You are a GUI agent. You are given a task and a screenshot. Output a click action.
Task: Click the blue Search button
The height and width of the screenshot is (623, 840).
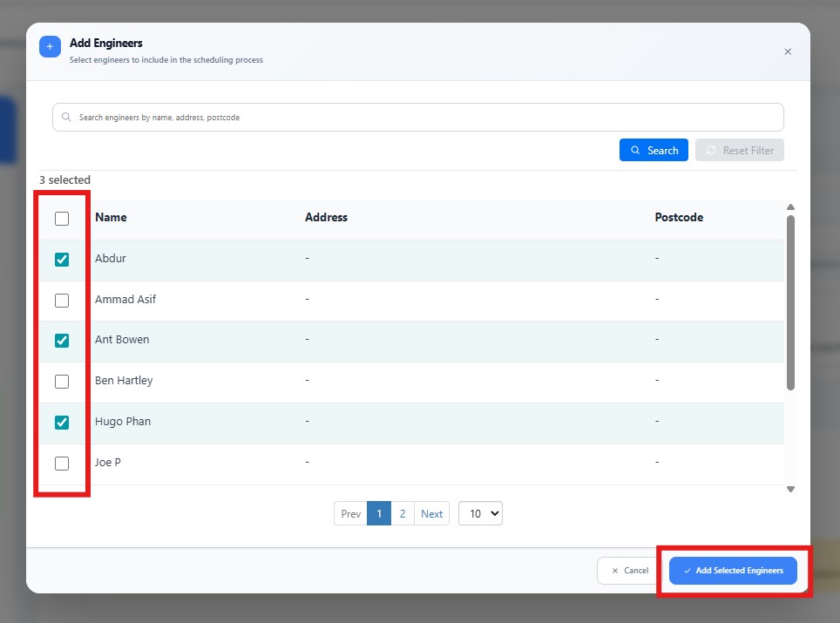pos(654,150)
